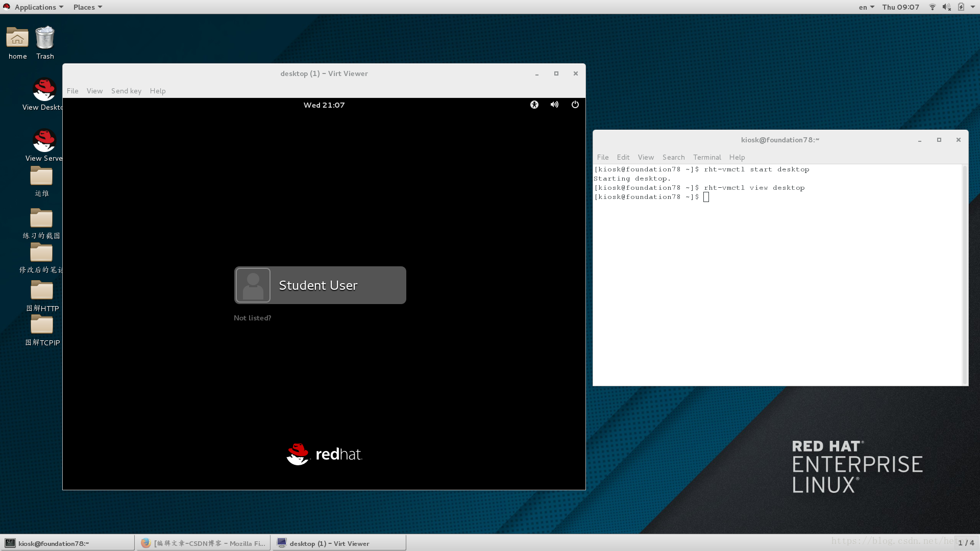Click the Wed 21:07 clock in guest
The height and width of the screenshot is (551, 980).
tap(324, 105)
